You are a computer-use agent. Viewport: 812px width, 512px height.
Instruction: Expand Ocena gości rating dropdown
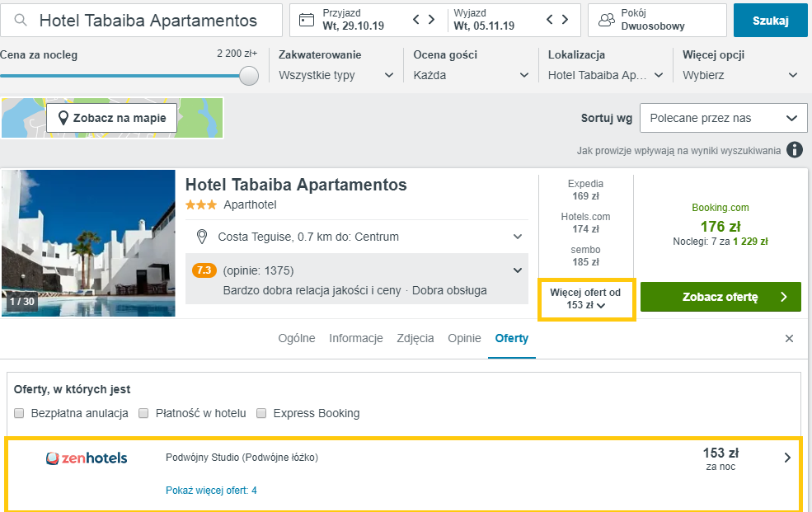point(471,75)
